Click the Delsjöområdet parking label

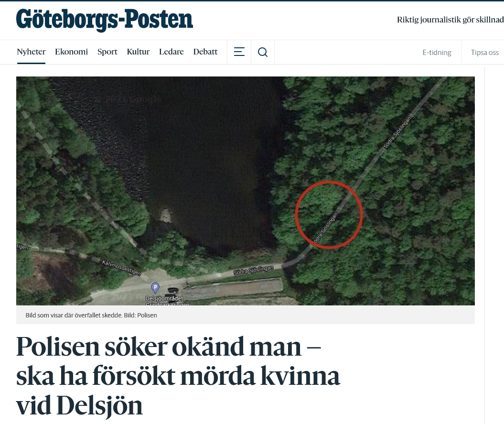[164, 299]
